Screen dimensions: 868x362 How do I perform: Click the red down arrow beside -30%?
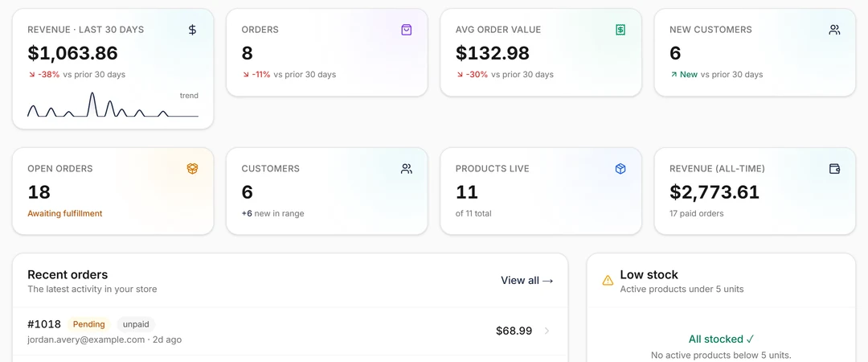pos(460,74)
